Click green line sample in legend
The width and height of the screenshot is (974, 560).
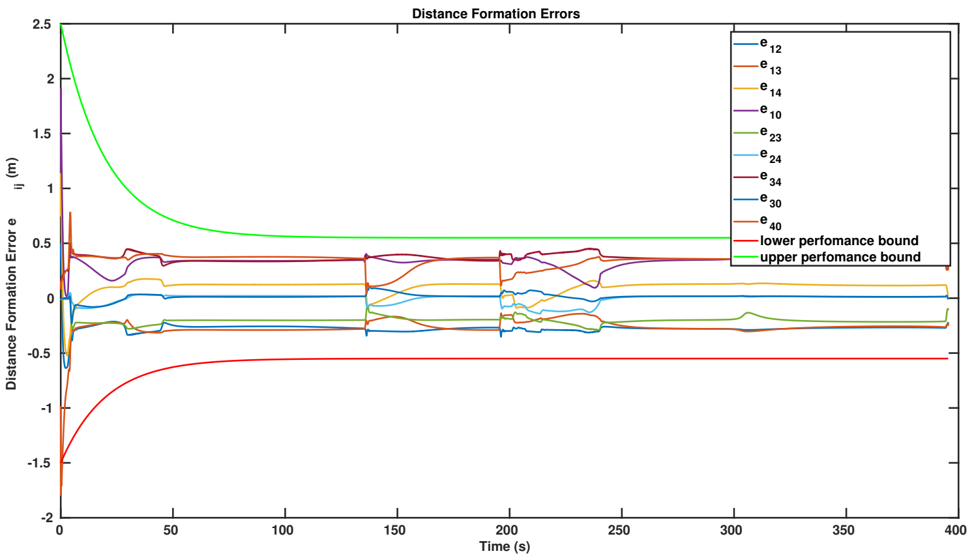coord(746,257)
